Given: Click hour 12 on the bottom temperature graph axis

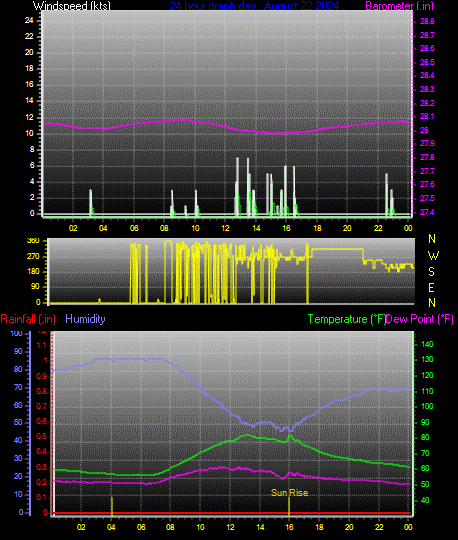Looking at the screenshot, I should point(230,527).
